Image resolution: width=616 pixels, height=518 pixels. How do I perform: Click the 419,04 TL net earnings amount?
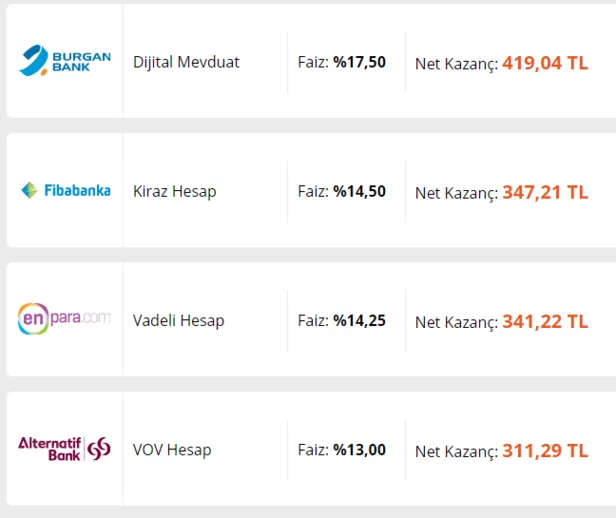(545, 63)
